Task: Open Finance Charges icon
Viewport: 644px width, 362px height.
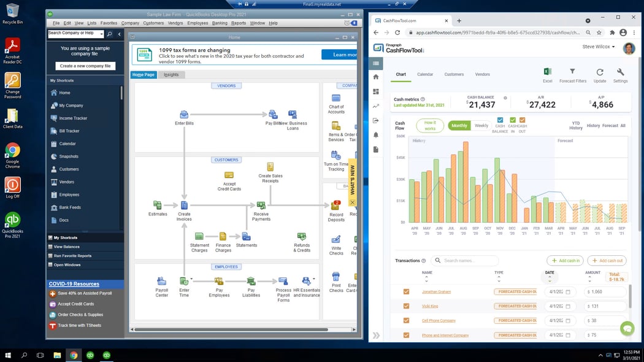Action: pyautogui.click(x=223, y=236)
